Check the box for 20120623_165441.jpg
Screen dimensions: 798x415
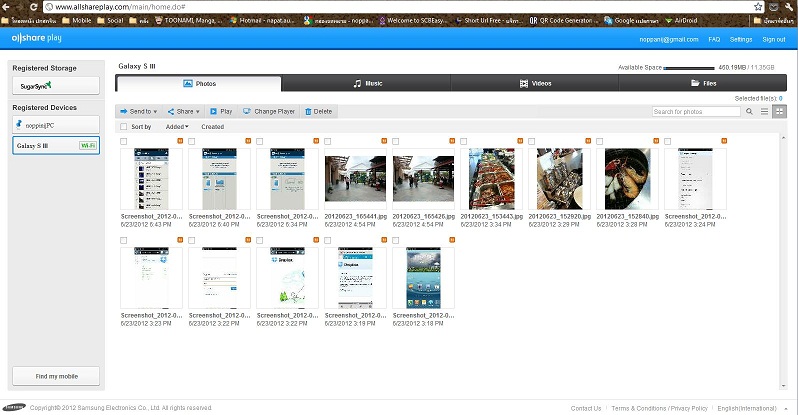click(327, 141)
